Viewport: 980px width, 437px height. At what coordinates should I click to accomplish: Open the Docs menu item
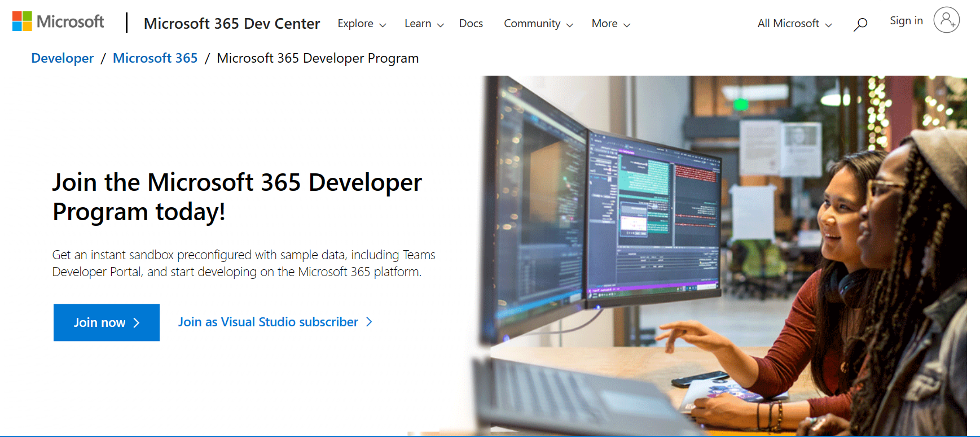tap(471, 24)
